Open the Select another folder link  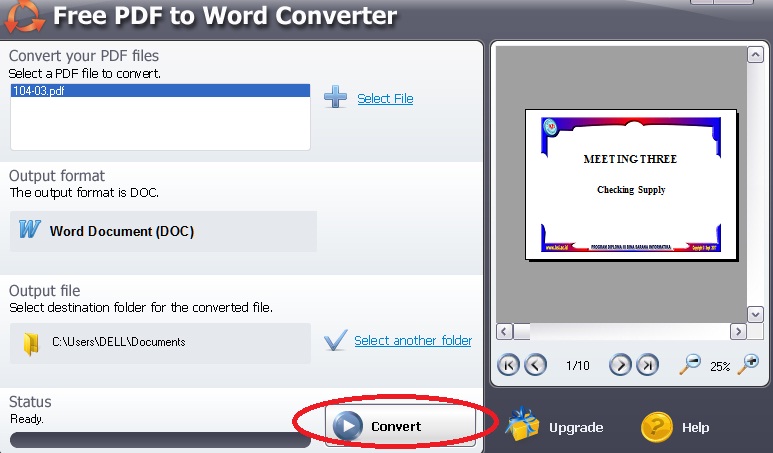pyautogui.click(x=413, y=341)
